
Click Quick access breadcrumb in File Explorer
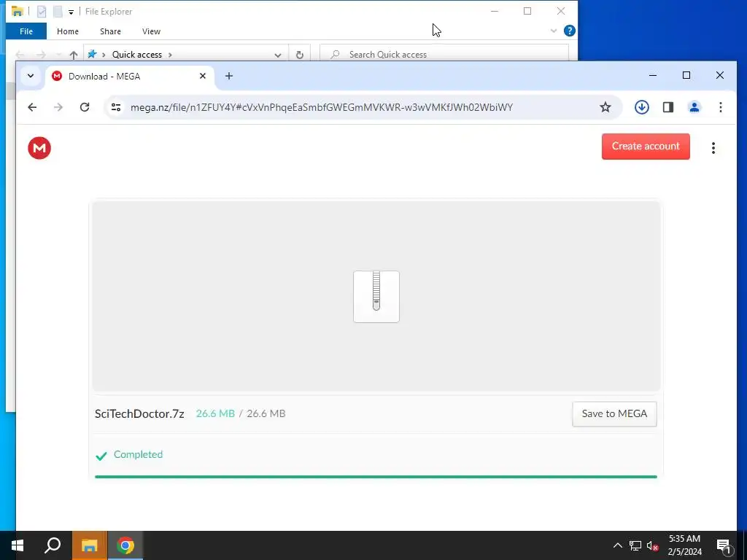pyautogui.click(x=136, y=55)
